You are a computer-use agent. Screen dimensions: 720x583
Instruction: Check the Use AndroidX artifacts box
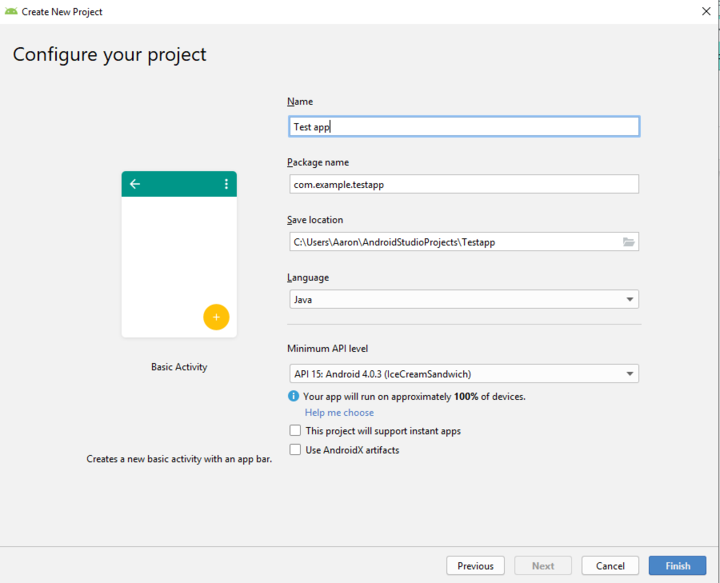pos(295,450)
